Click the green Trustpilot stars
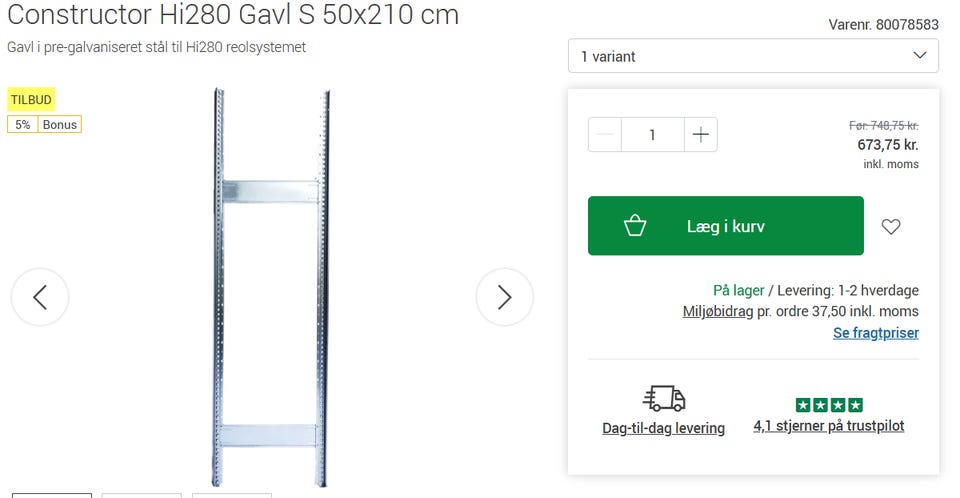Screen dimensions: 960x498 pos(829,405)
